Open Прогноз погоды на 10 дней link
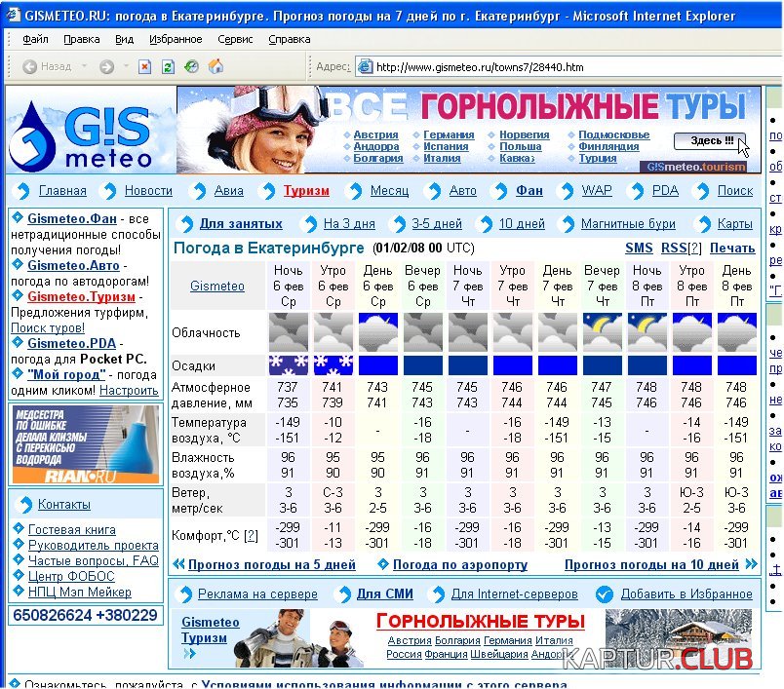The height and width of the screenshot is (689, 784). click(x=651, y=565)
